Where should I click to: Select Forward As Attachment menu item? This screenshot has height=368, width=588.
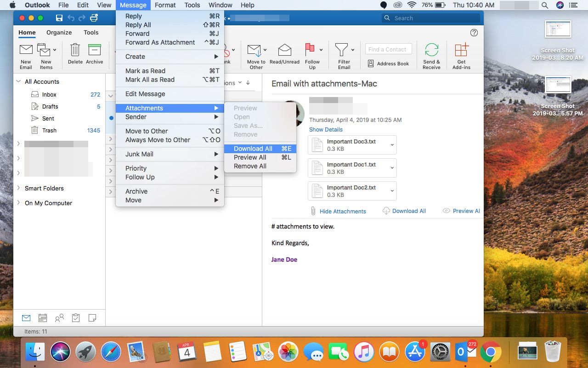[170, 42]
